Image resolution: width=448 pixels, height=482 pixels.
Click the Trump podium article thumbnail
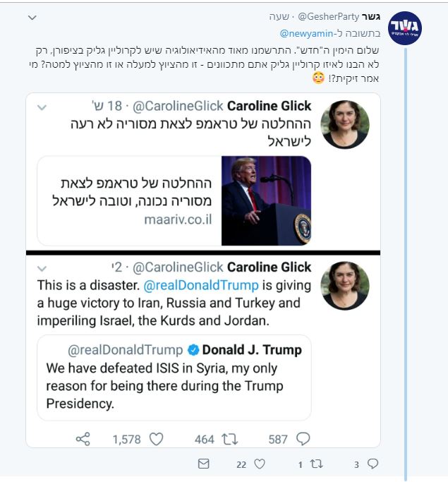266,201
